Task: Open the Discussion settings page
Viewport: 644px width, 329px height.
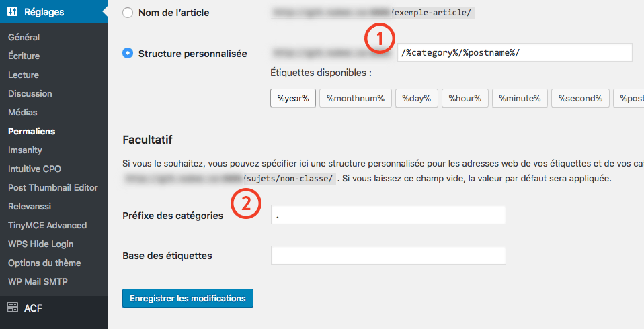Action: tap(30, 93)
